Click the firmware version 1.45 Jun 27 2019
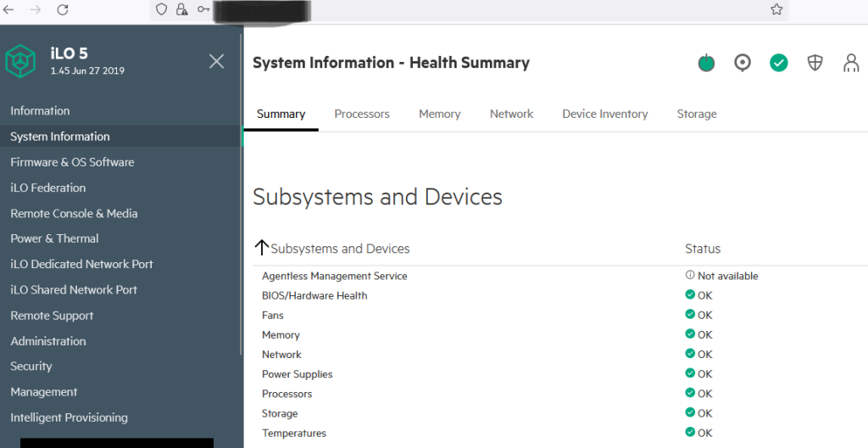Image resolution: width=868 pixels, height=448 pixels. pyautogui.click(x=87, y=70)
